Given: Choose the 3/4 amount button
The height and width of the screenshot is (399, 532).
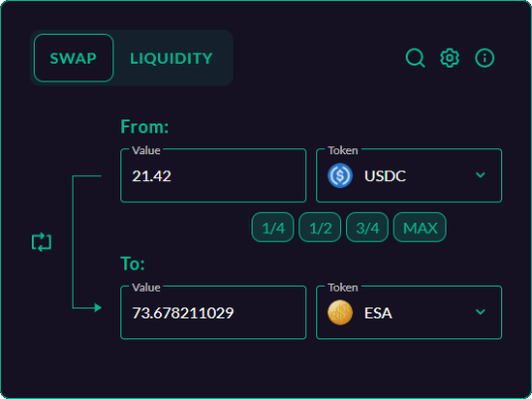Looking at the screenshot, I should tap(367, 227).
